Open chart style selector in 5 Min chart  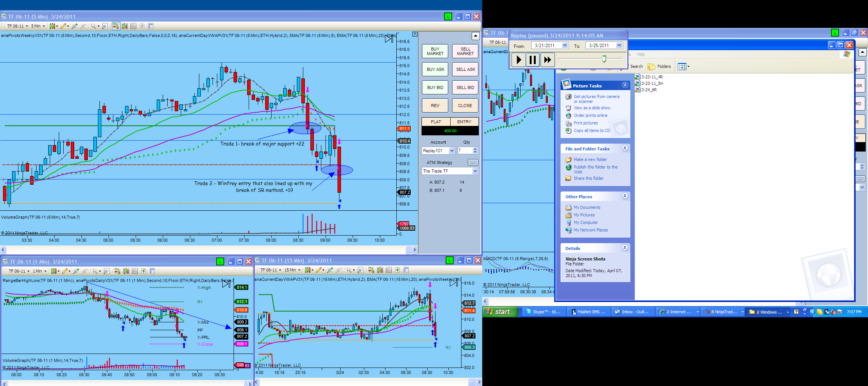click(53, 26)
